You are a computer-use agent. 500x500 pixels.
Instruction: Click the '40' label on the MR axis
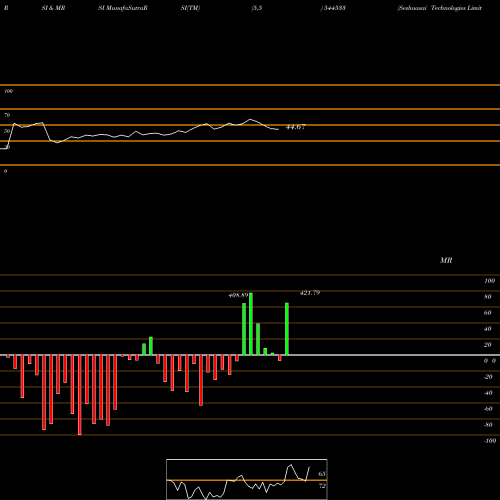coord(488,329)
